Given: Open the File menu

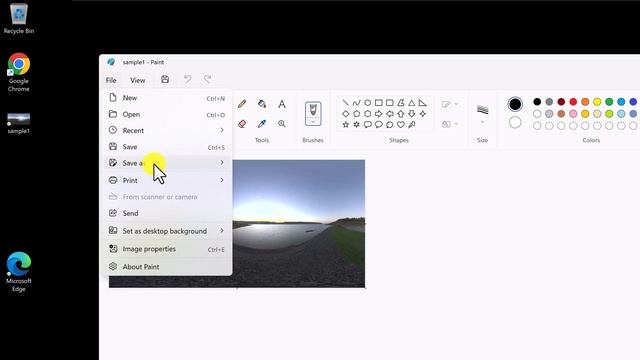Looking at the screenshot, I should tap(111, 80).
